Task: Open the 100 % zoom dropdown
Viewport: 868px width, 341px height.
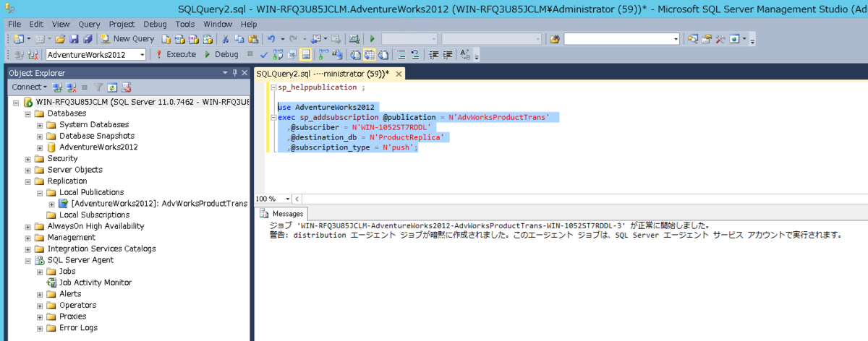Action: [x=289, y=199]
